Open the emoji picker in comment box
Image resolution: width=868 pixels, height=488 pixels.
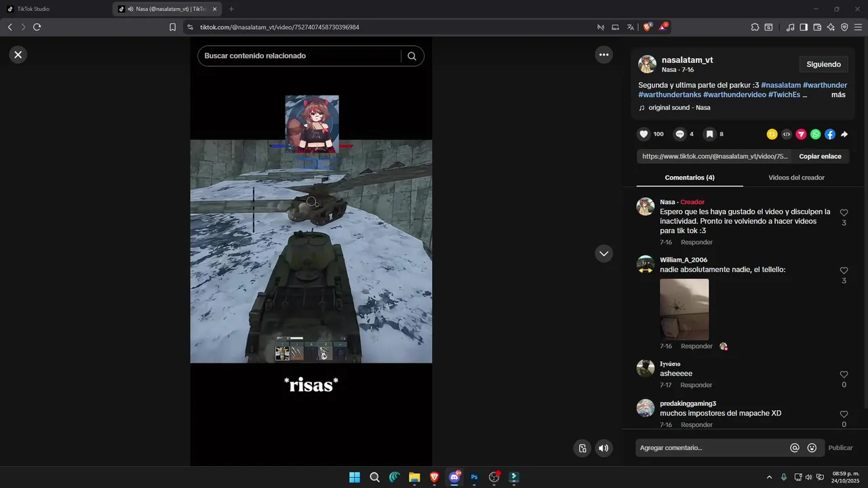point(812,448)
